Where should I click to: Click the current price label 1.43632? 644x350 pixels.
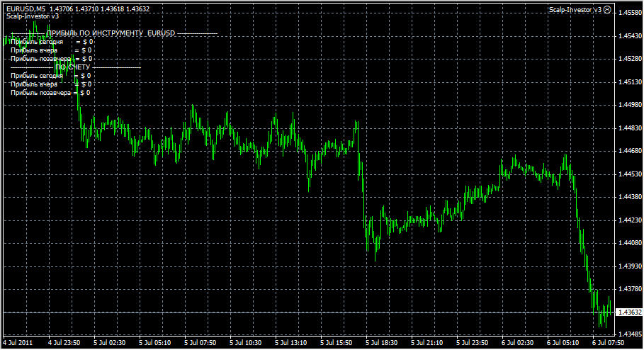tap(629, 312)
